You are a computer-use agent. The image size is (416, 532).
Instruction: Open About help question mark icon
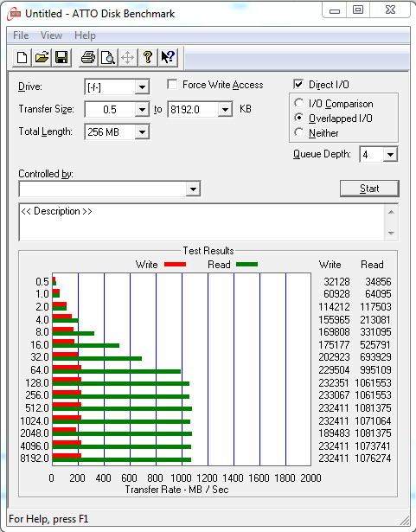click(x=148, y=57)
